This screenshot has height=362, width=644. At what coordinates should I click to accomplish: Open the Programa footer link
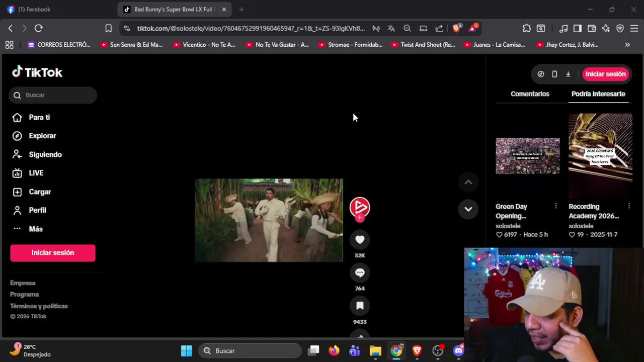click(x=24, y=295)
